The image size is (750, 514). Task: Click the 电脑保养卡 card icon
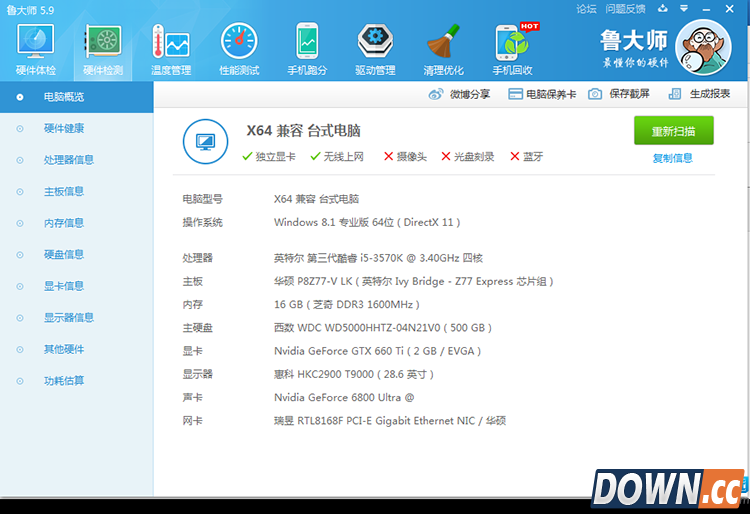tap(515, 94)
